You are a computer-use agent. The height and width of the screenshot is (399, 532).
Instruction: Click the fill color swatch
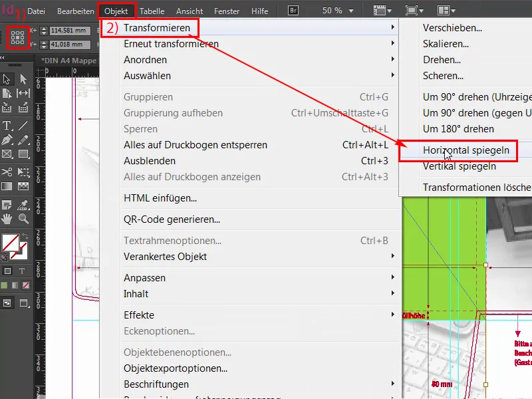11,242
